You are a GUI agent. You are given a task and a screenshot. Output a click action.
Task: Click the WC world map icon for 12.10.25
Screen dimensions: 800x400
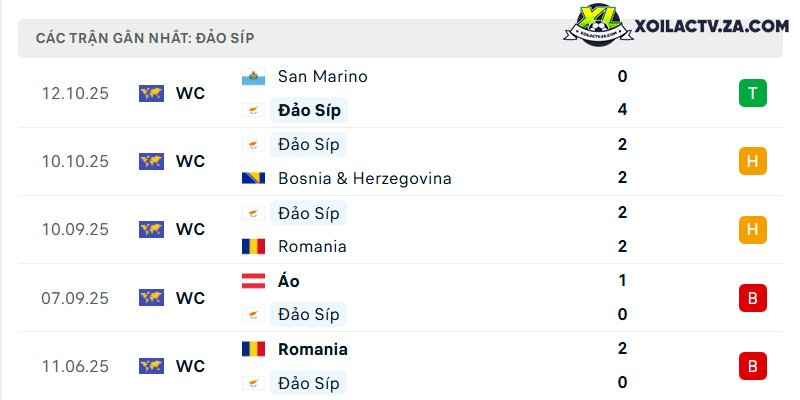pos(152,93)
